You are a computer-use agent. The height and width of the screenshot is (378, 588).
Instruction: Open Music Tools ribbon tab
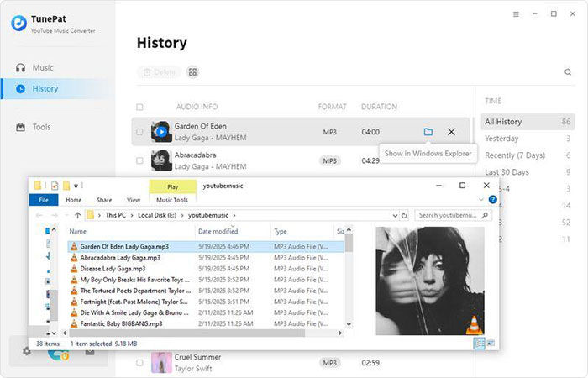172,200
